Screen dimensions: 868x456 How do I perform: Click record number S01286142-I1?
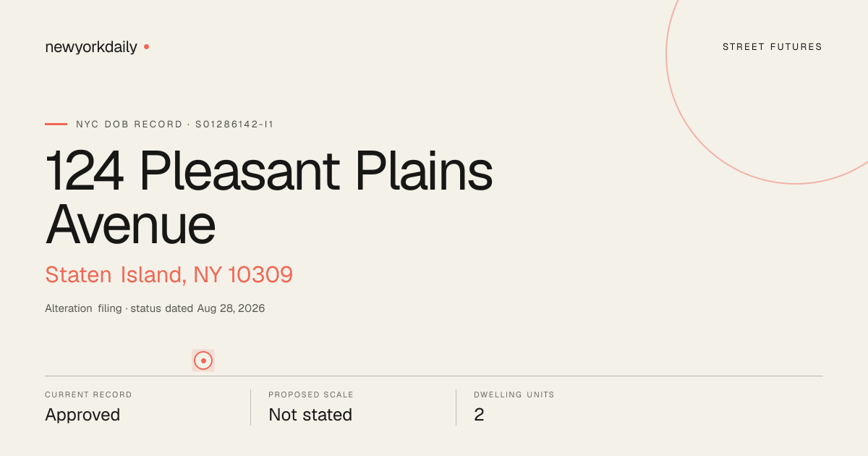(234, 124)
